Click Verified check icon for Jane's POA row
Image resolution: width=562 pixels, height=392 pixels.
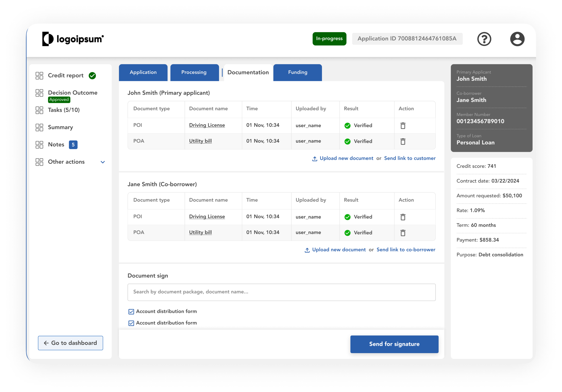tap(347, 233)
